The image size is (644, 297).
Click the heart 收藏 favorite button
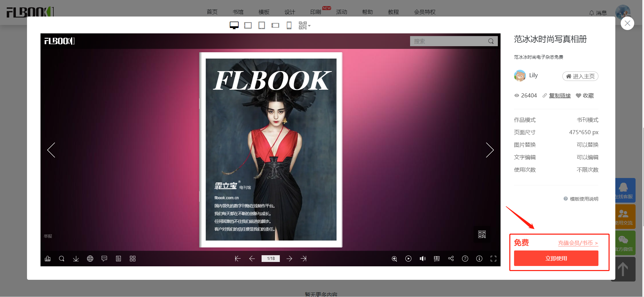tap(585, 95)
